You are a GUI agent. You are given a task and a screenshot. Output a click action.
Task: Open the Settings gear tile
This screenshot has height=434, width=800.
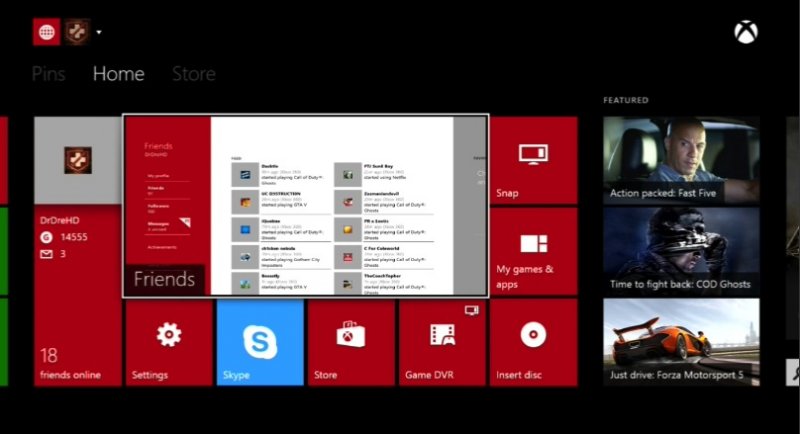[168, 343]
